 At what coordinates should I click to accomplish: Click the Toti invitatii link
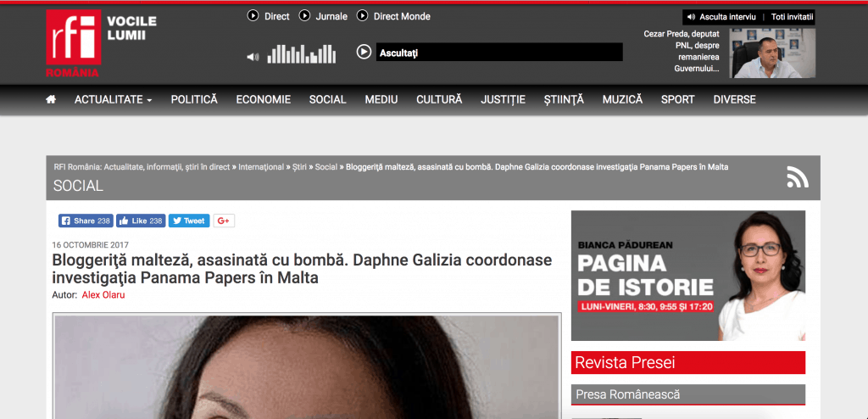pos(793,17)
